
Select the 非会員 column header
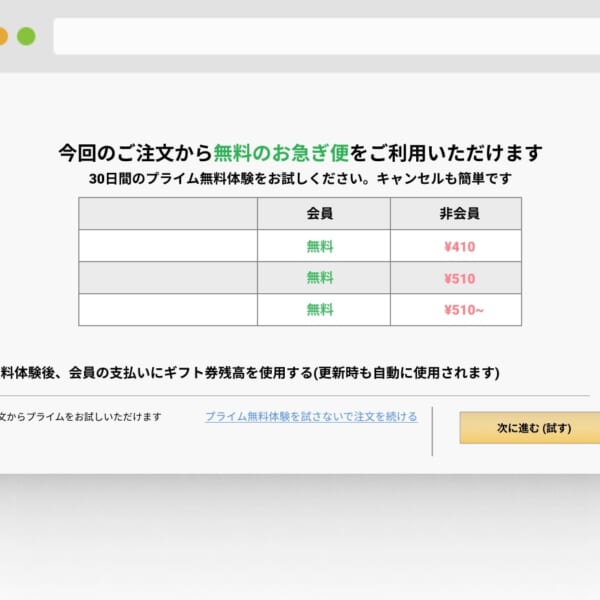coord(459,214)
